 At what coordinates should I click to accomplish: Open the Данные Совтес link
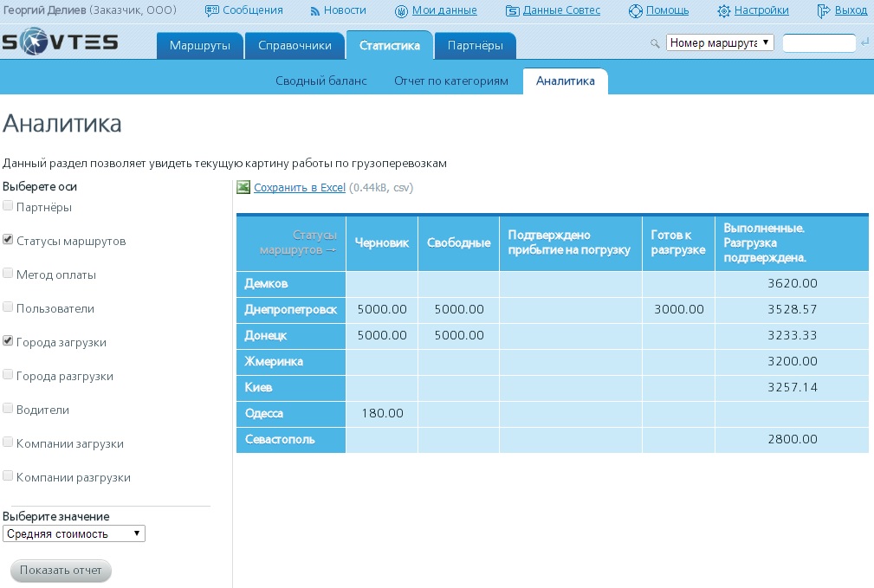click(561, 10)
